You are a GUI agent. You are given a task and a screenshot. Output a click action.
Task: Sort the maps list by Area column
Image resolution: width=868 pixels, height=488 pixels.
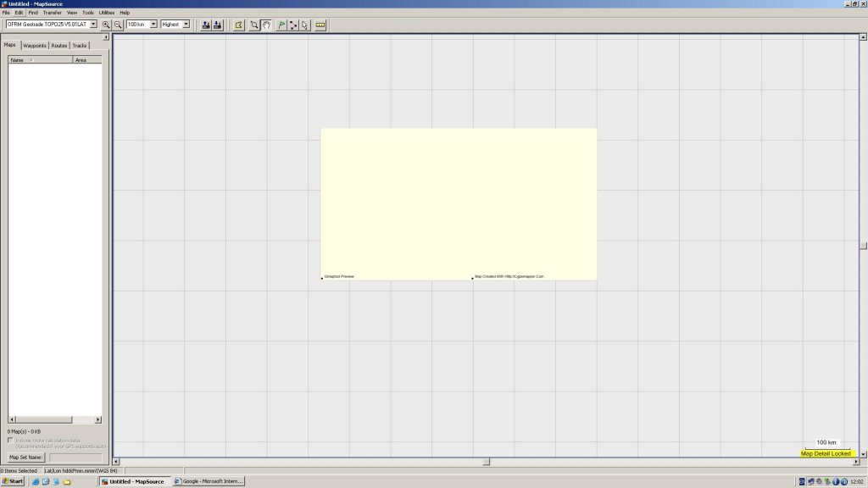(87, 60)
